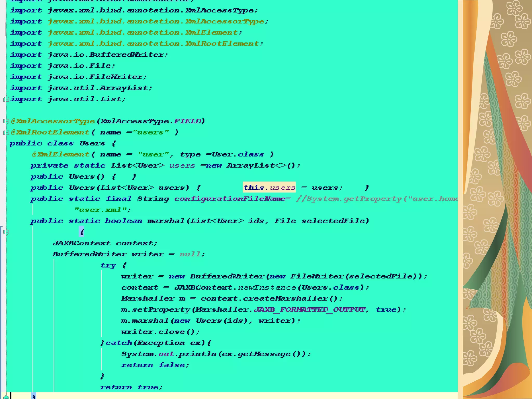
Task: Click the highlighted this.users assignment
Action: click(x=269, y=187)
